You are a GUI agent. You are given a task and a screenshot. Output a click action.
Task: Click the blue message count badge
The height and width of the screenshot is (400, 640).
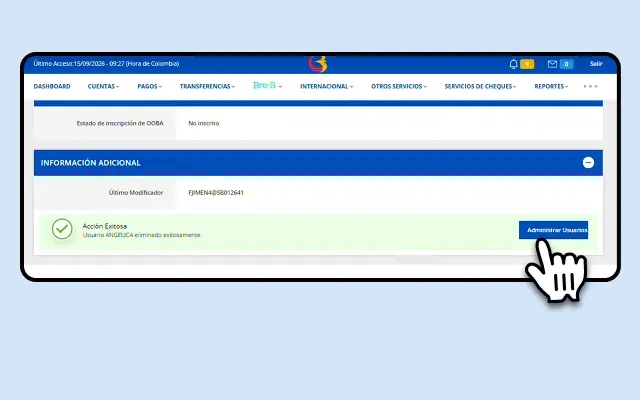(x=566, y=64)
